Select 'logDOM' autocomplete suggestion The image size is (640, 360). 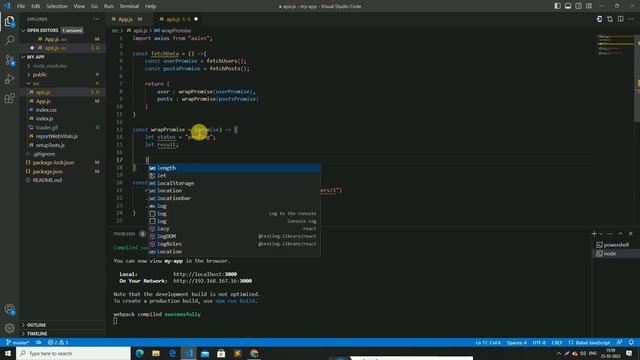coord(234,236)
